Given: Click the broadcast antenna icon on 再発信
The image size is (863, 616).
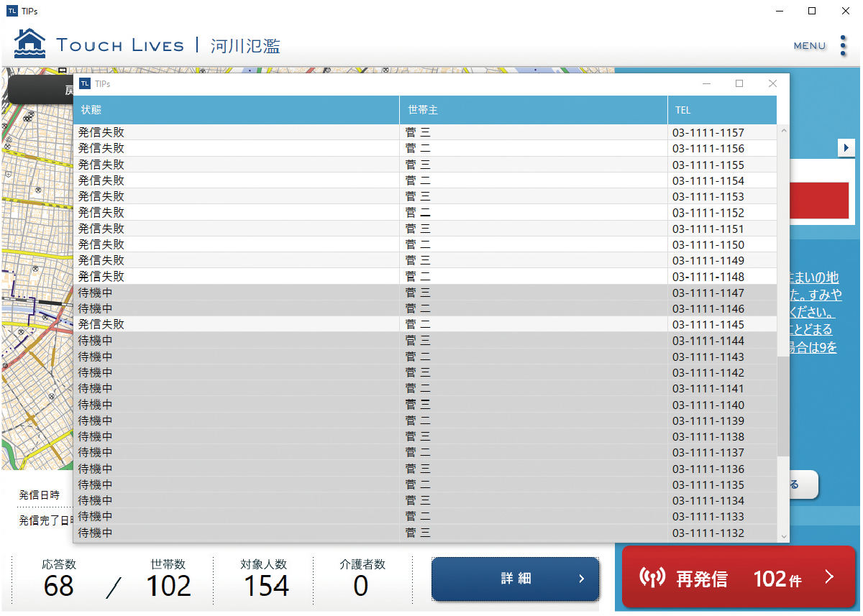Looking at the screenshot, I should coord(651,577).
